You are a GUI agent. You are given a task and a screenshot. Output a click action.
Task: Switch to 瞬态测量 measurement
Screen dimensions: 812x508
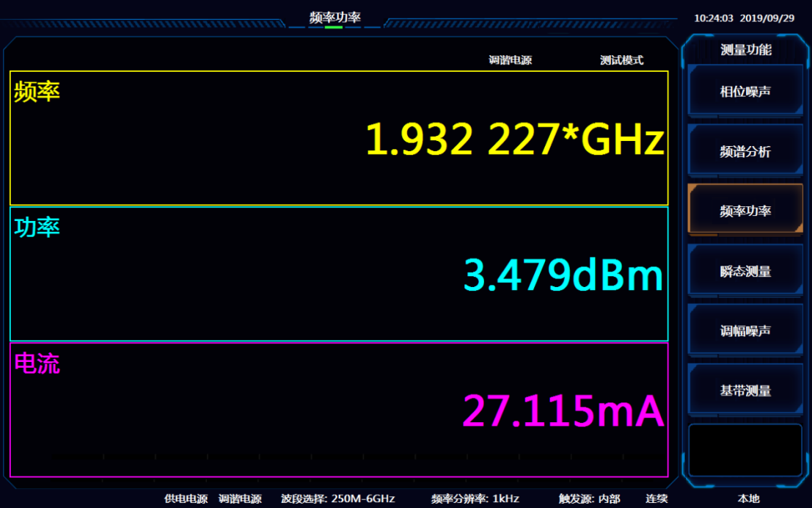[x=745, y=272]
